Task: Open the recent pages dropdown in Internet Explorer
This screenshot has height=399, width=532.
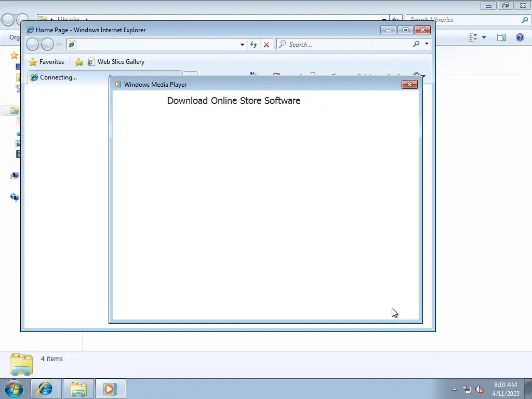Action: point(59,45)
